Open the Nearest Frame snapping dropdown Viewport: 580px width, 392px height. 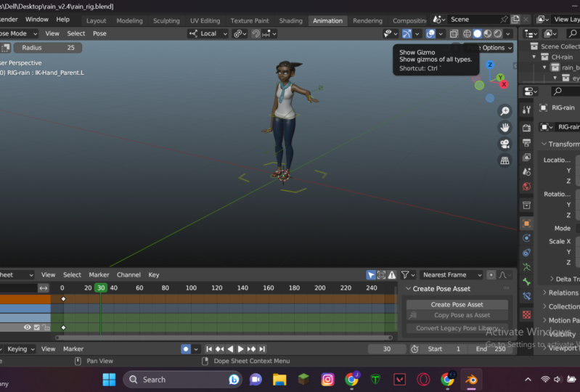(452, 275)
